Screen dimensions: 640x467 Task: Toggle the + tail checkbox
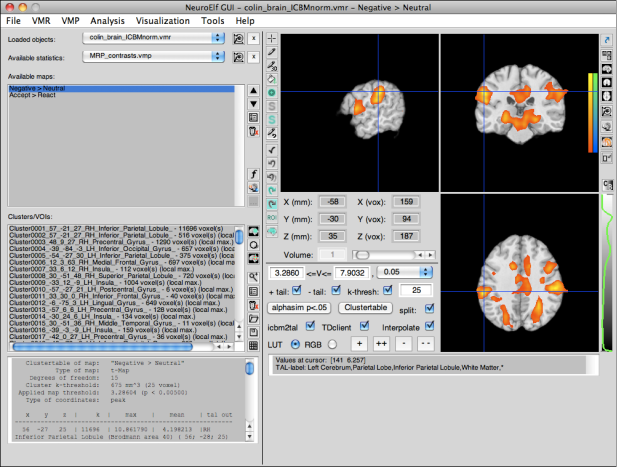[x=297, y=290]
